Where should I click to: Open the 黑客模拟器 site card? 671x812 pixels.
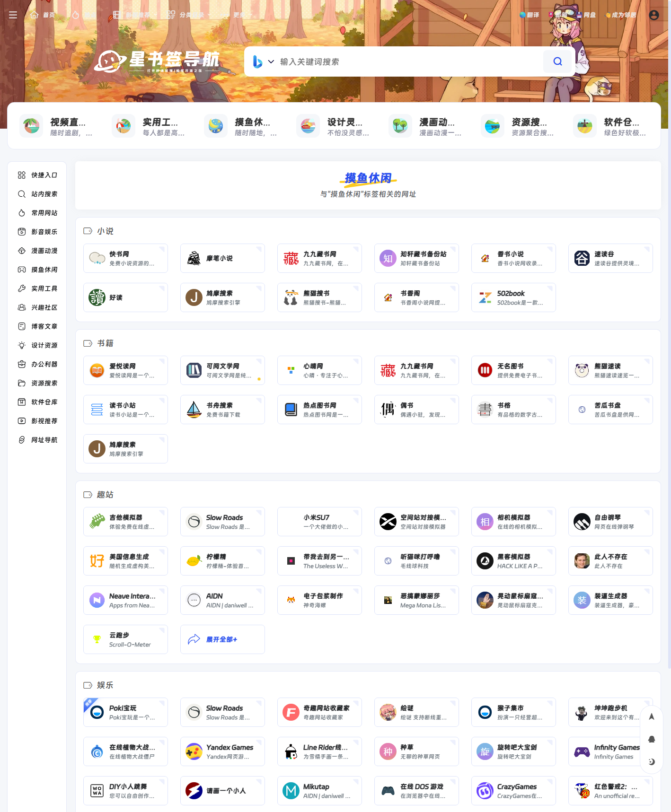tap(513, 561)
